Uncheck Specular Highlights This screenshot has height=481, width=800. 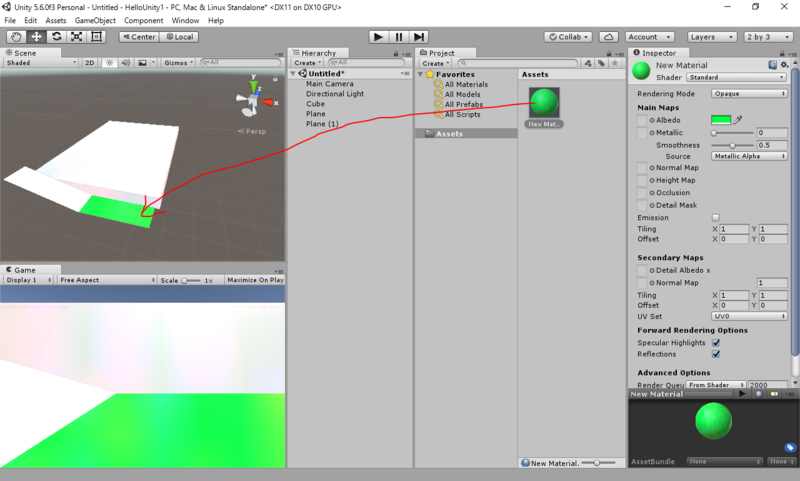[716, 343]
